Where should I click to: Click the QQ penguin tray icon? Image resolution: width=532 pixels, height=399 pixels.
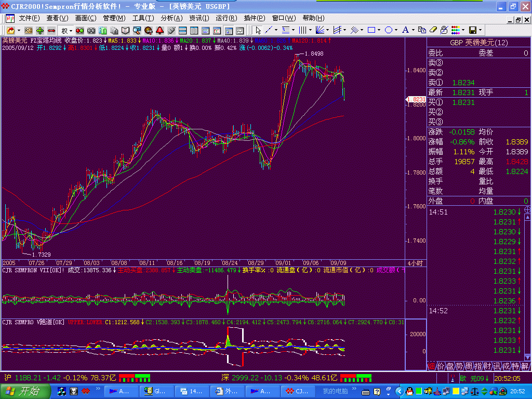[x=409, y=392]
